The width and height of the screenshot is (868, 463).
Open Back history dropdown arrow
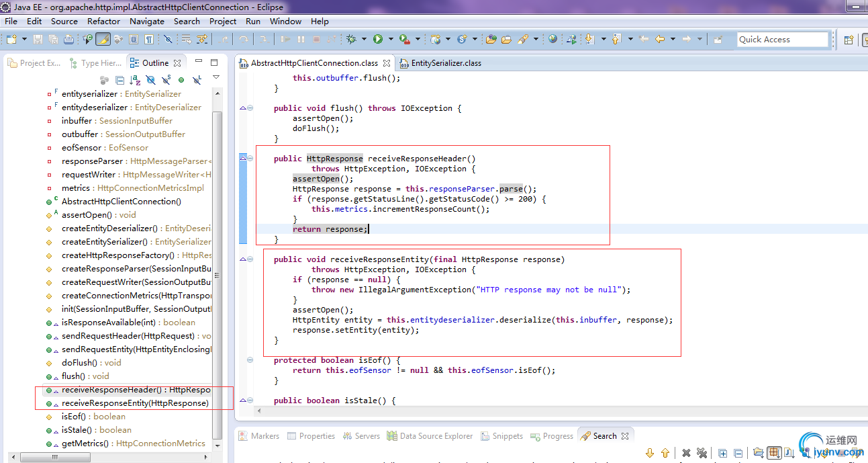coord(673,39)
